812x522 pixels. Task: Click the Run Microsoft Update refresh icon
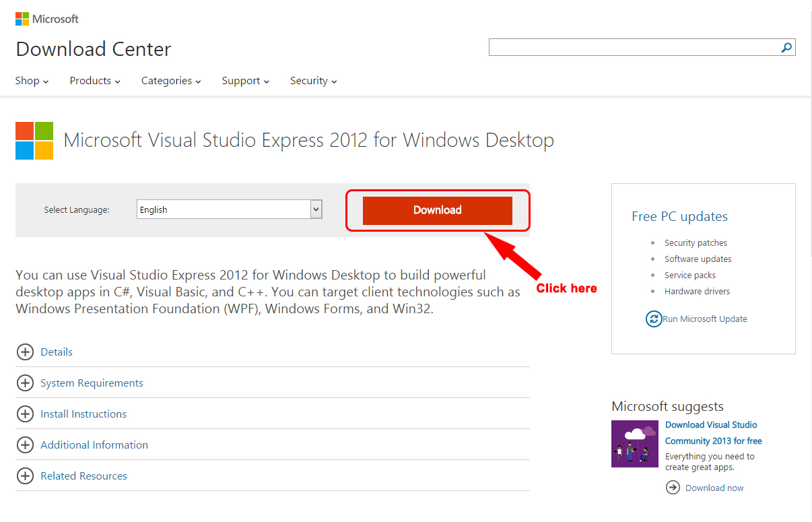click(x=653, y=319)
